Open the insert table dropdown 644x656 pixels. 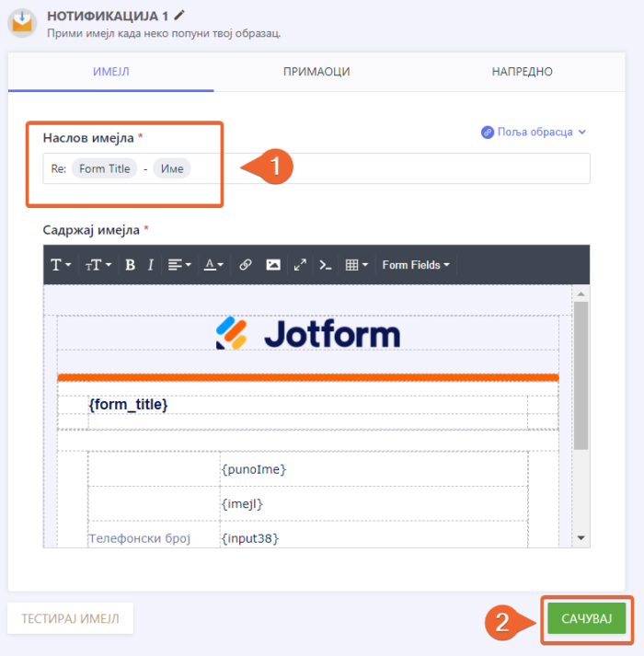(357, 265)
